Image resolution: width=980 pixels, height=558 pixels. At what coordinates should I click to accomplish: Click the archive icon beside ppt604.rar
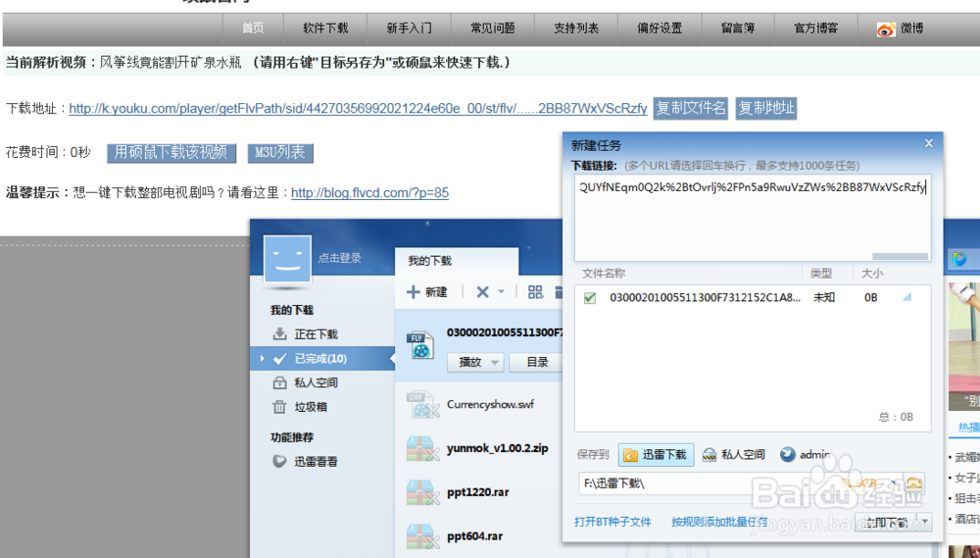pyautogui.click(x=420, y=536)
